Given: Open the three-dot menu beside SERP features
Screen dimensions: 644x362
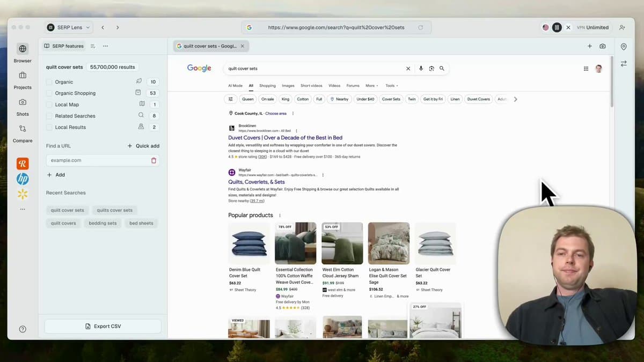Looking at the screenshot, I should tap(105, 46).
